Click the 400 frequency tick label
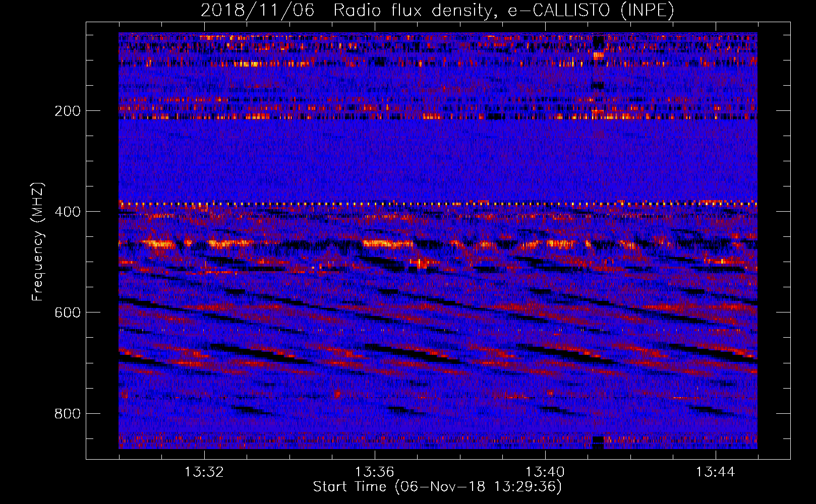 [x=68, y=212]
